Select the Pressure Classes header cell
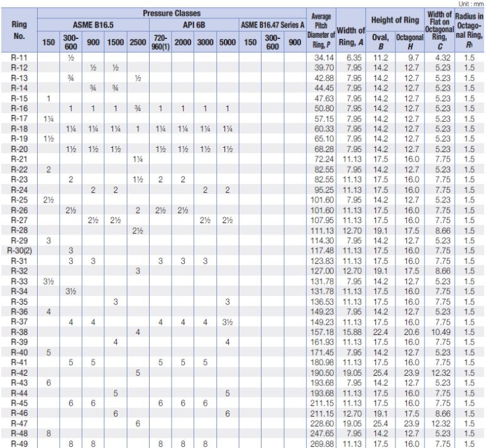This screenshot has height=448, width=486. pos(172,13)
